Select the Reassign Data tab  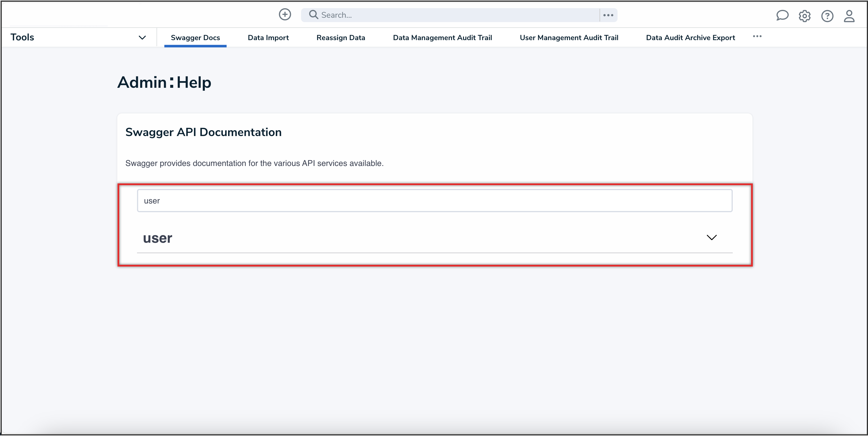pos(341,37)
